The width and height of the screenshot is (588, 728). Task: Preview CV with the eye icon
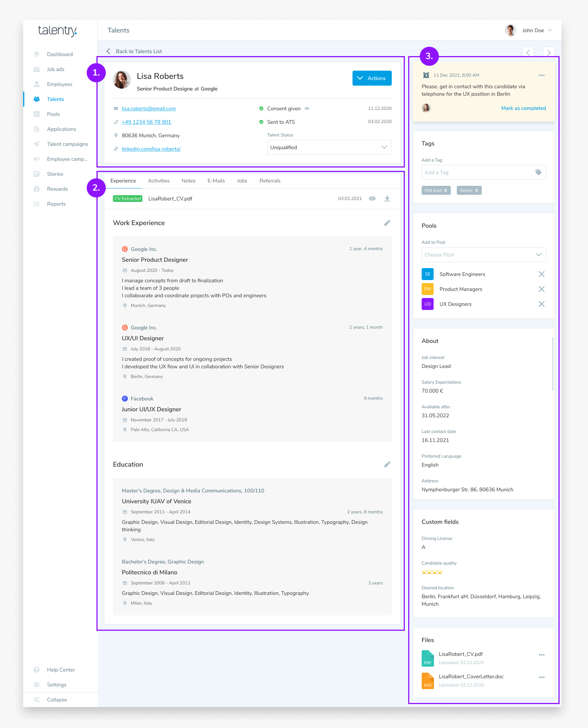point(372,199)
